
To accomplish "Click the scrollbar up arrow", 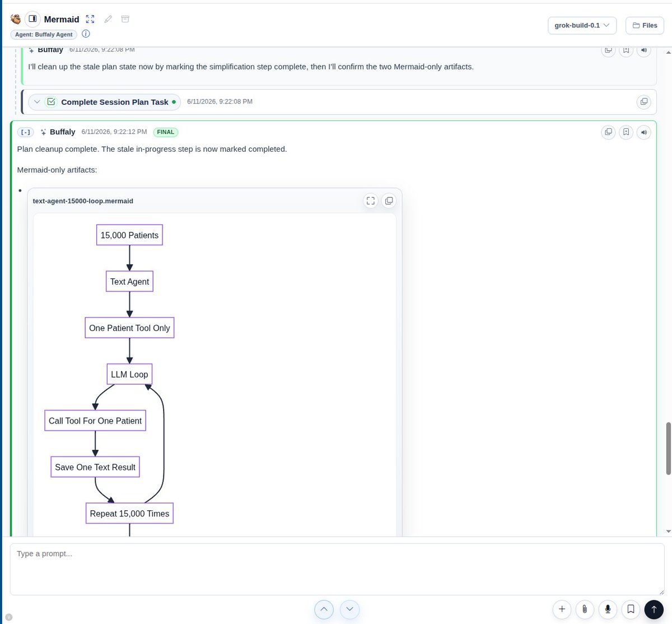I will pos(668,52).
